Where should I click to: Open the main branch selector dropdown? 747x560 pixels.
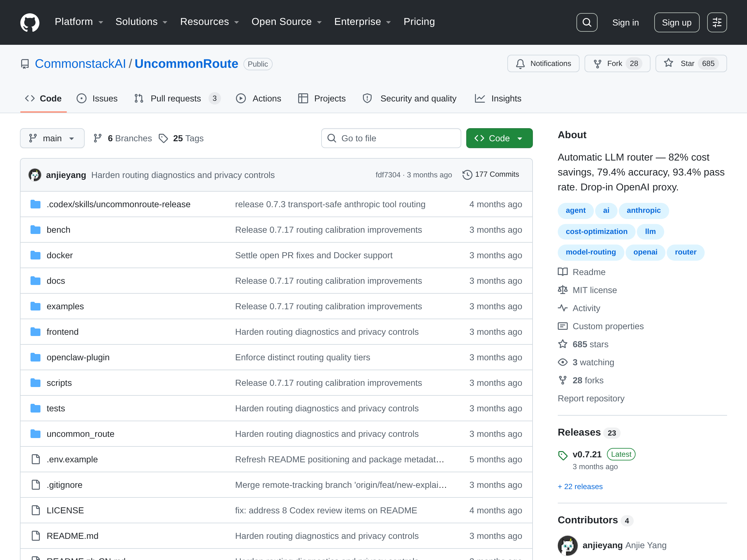[52, 138]
